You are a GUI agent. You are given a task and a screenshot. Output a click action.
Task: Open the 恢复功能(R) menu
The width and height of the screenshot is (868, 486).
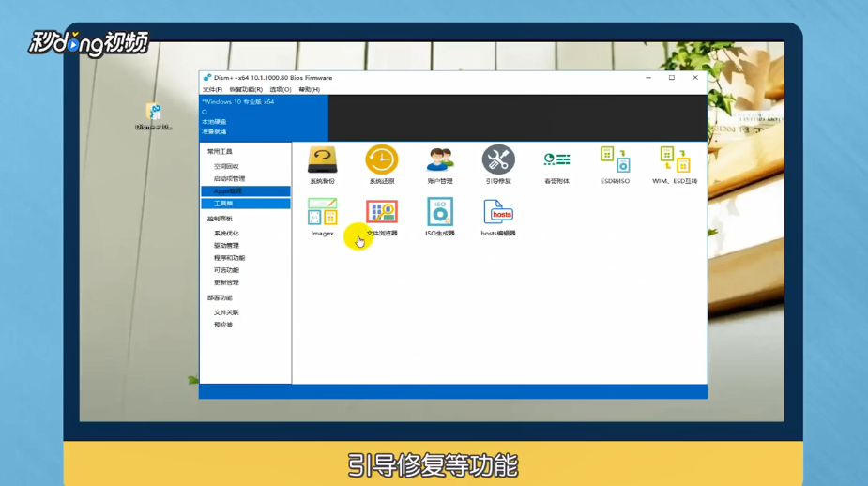246,90
